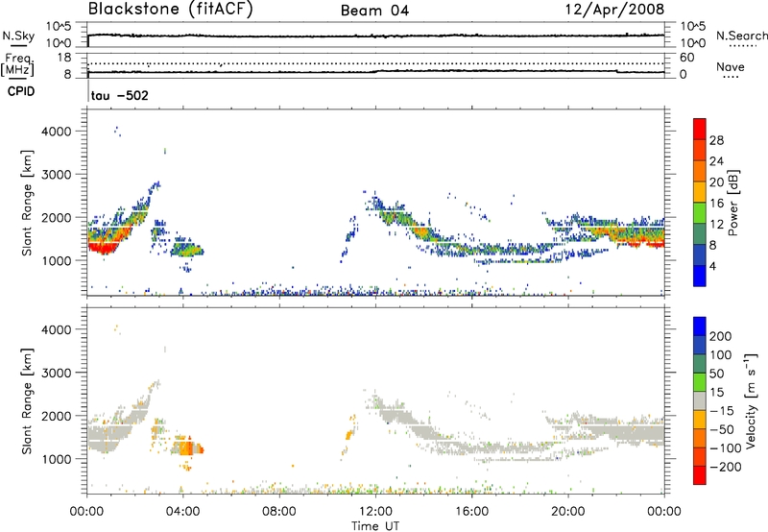Image resolution: width=768 pixels, height=532 pixels.
Task: Click the 'Slant Range [km]' label of velocity panel
Action: [x=27, y=400]
